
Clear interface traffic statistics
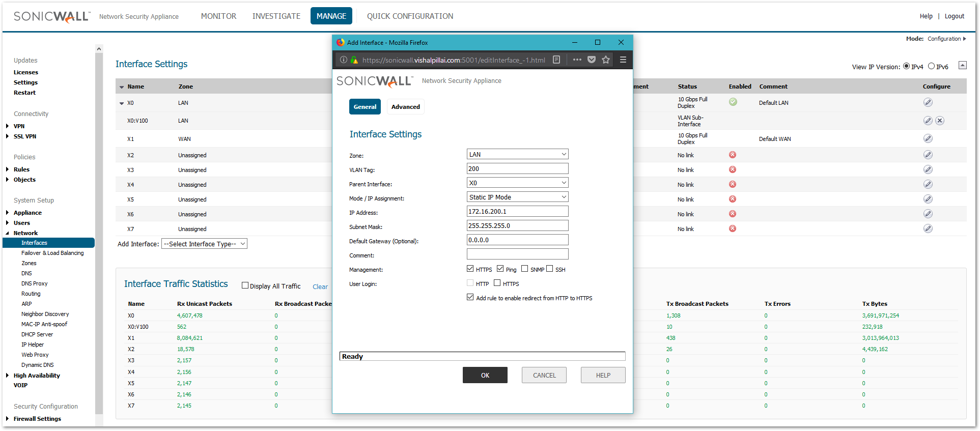tap(320, 286)
